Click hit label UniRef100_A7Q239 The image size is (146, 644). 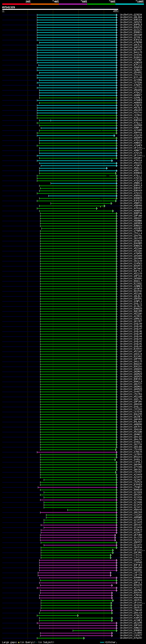131,135
